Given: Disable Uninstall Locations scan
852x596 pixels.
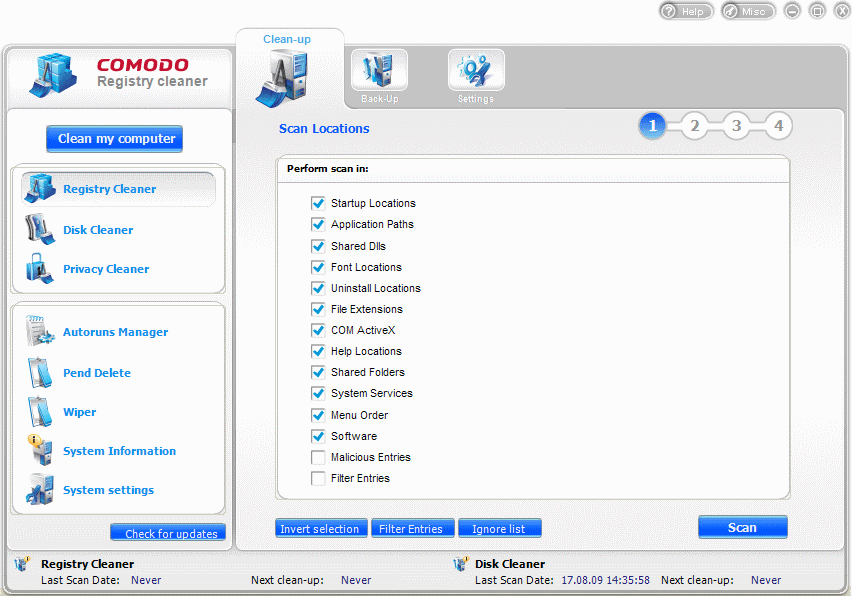Looking at the screenshot, I should pyautogui.click(x=318, y=288).
